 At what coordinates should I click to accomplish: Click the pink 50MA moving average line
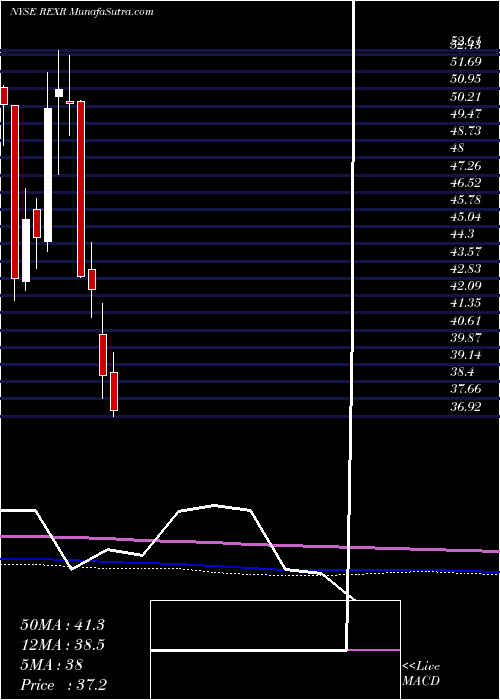pos(250,544)
